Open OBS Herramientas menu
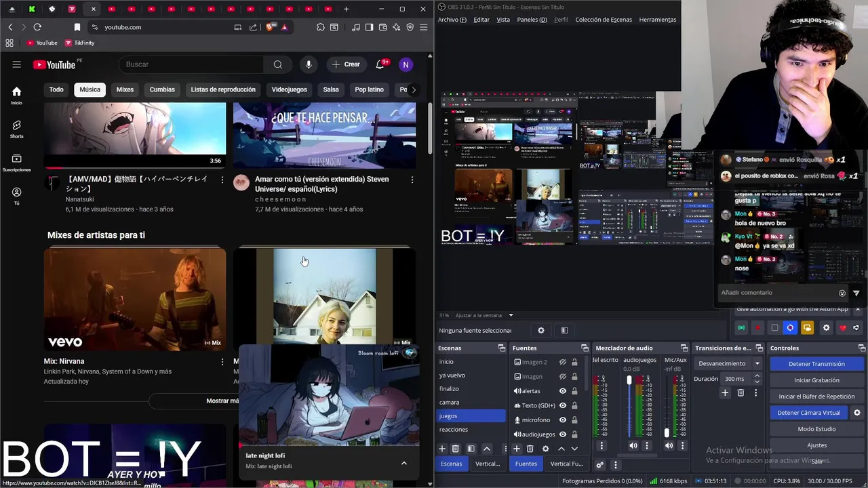Viewport: 868px width, 488px height. click(658, 20)
